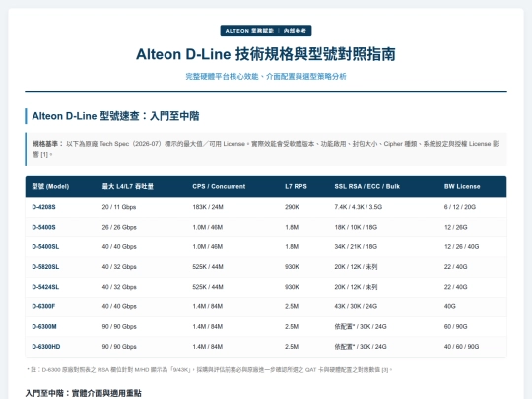Click '2.5M' in the D-6300M row

point(292,327)
